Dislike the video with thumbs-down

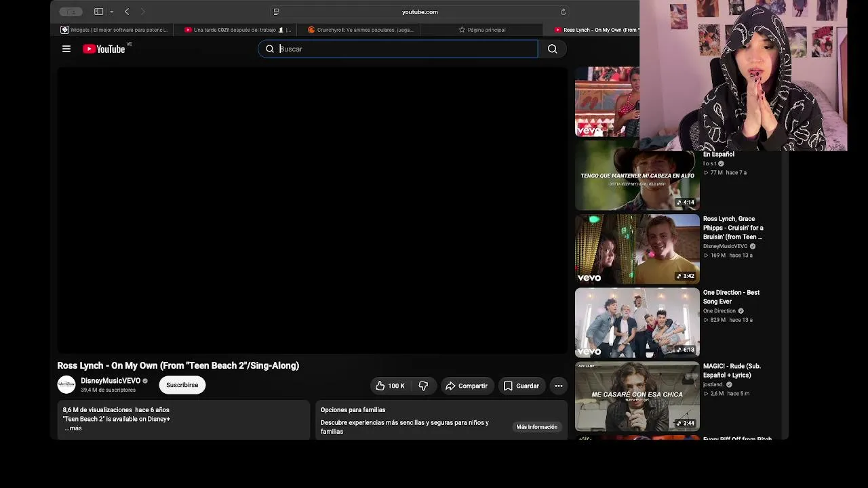[x=423, y=386]
